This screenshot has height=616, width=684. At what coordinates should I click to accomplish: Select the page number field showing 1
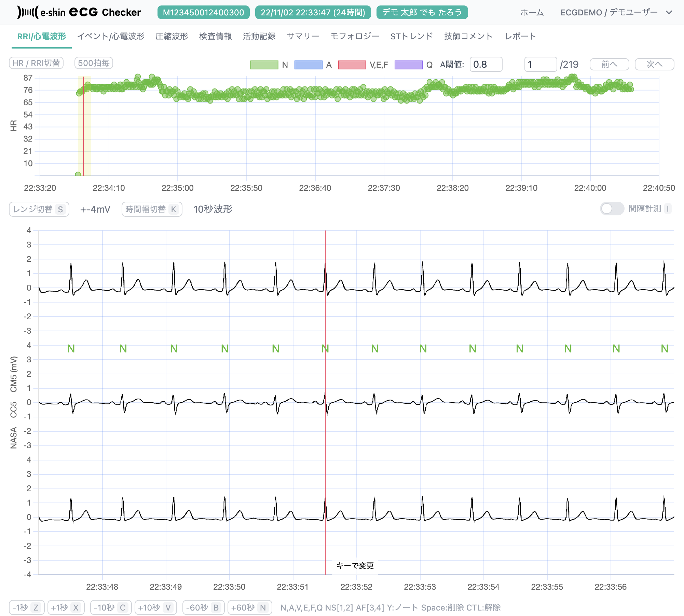click(541, 64)
